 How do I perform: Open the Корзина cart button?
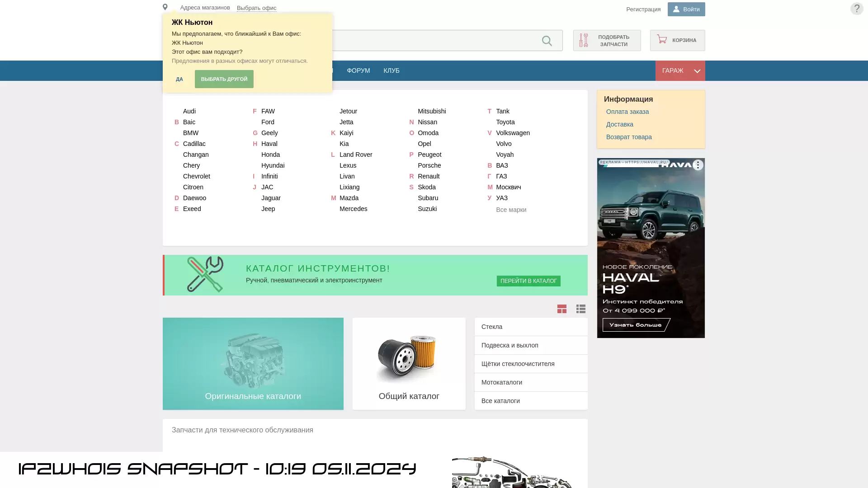click(x=678, y=41)
